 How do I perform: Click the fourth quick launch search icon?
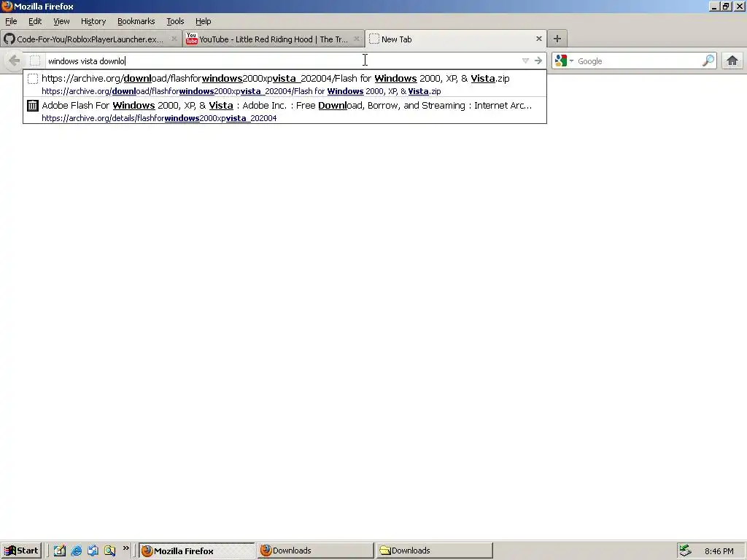click(109, 551)
